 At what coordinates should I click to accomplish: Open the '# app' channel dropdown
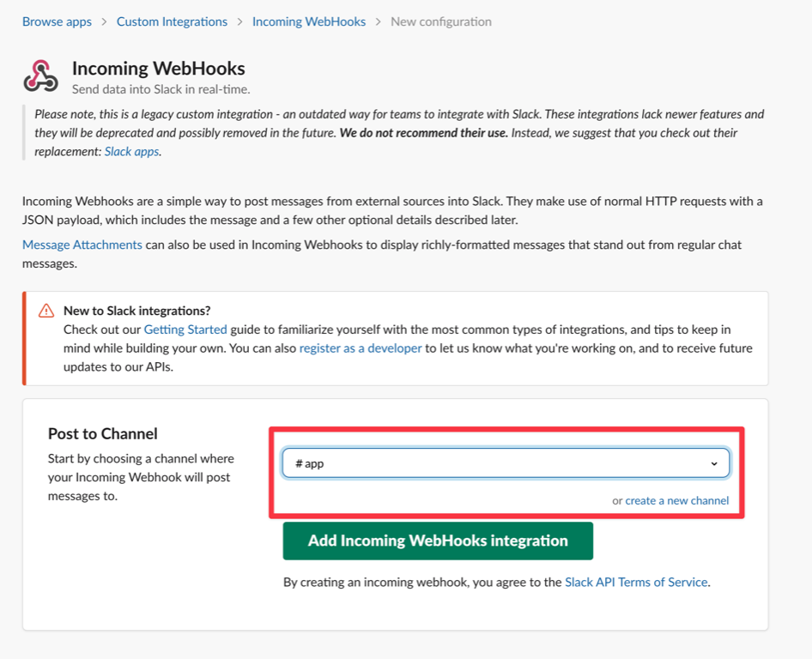506,463
